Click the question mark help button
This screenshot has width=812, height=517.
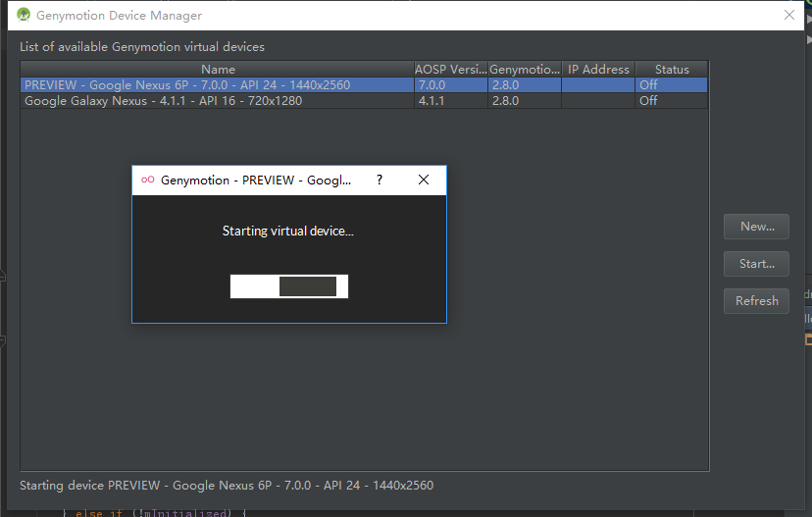pyautogui.click(x=380, y=180)
